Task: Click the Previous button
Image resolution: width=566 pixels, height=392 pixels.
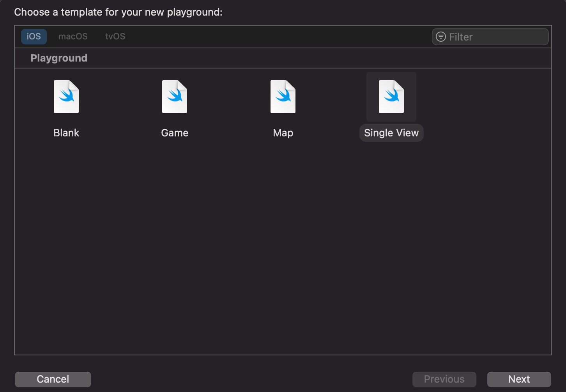Action: tap(444, 379)
